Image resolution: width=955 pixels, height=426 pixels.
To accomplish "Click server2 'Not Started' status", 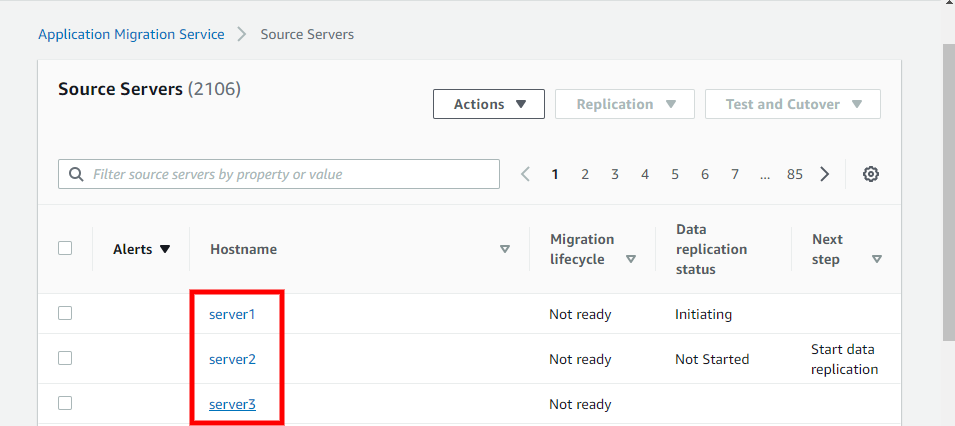I will click(712, 360).
